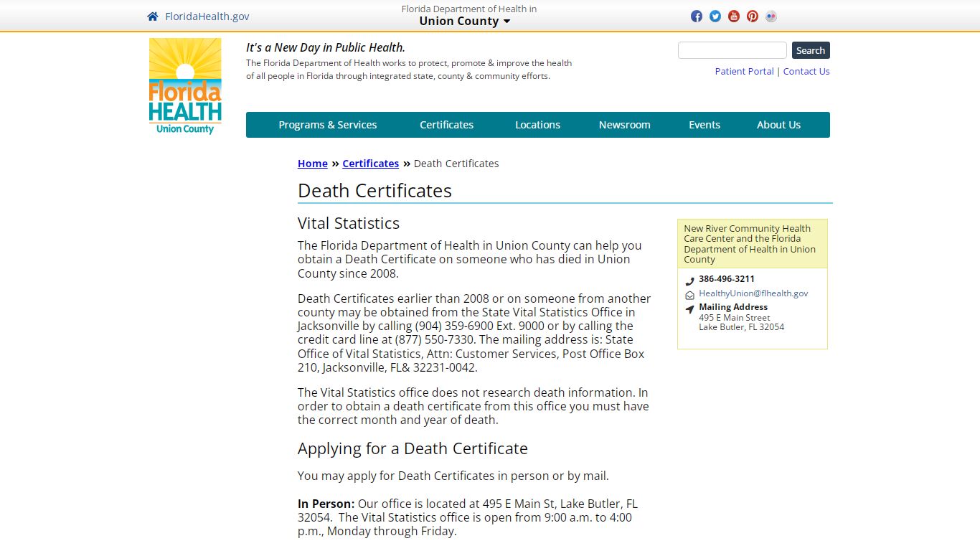The height and width of the screenshot is (551, 980).
Task: Expand the Union County dropdown arrow
Action: (x=507, y=22)
